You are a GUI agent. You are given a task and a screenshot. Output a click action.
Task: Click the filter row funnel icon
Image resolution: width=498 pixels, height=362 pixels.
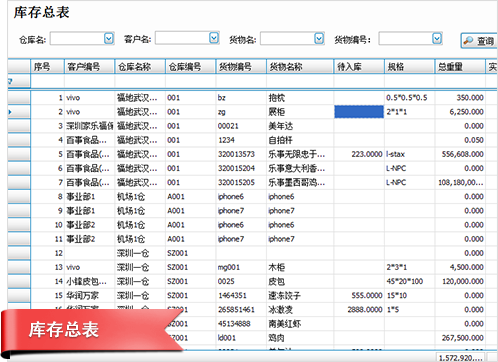pos(10,81)
